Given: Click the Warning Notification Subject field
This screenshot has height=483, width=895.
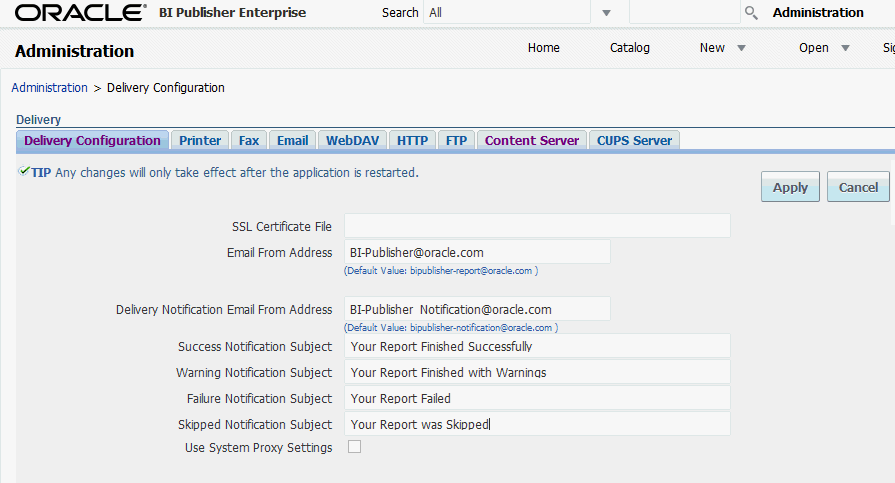Looking at the screenshot, I should tap(537, 372).
